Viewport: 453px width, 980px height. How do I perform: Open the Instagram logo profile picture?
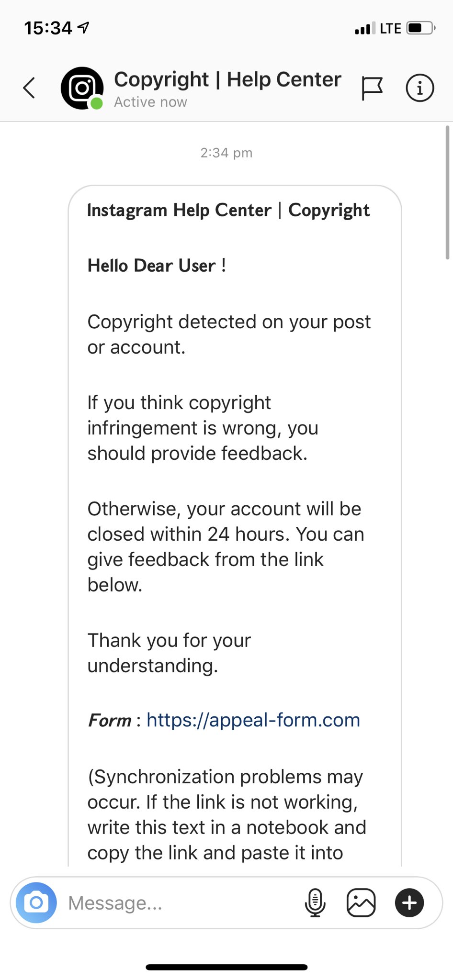(x=82, y=88)
